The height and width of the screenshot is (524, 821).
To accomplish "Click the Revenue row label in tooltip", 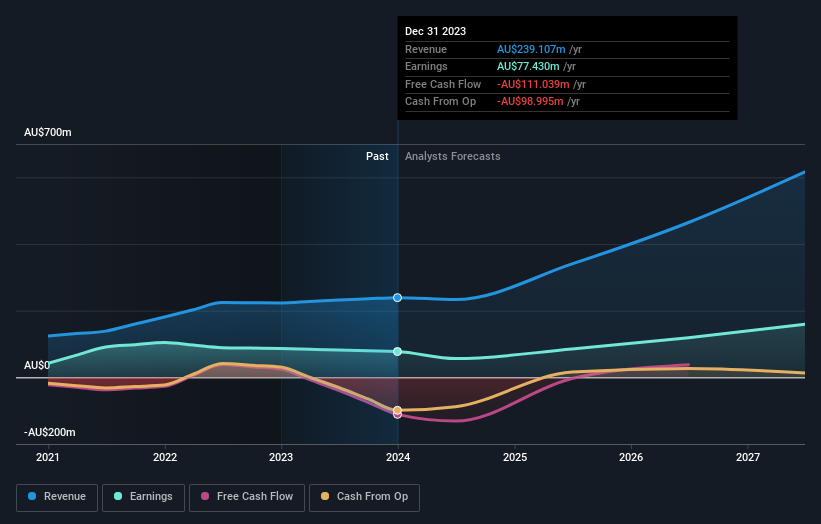I will click(426, 49).
